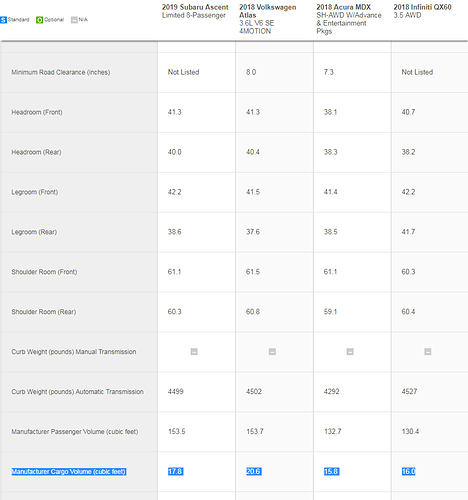
Task: Click N/A icon in Volkswagen Atlas manual curb weight
Action: pos(272,352)
